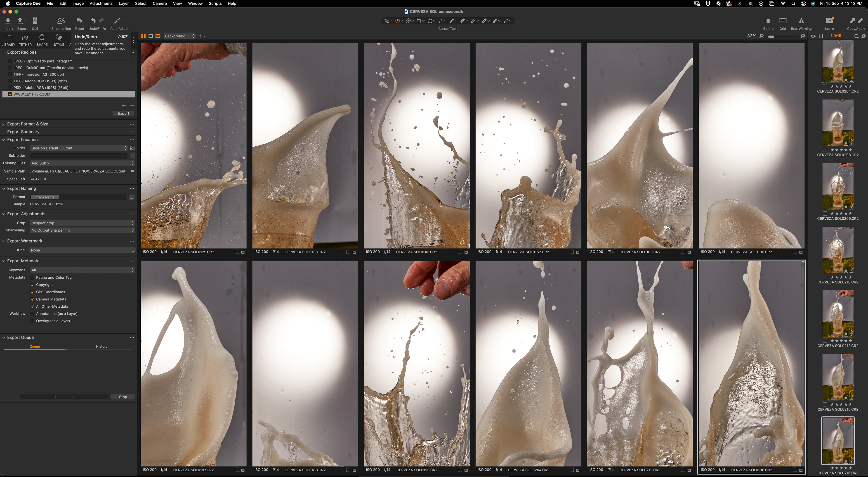Open the Folder Session Default dropdown
Image resolution: width=868 pixels, height=477 pixels.
click(79, 148)
